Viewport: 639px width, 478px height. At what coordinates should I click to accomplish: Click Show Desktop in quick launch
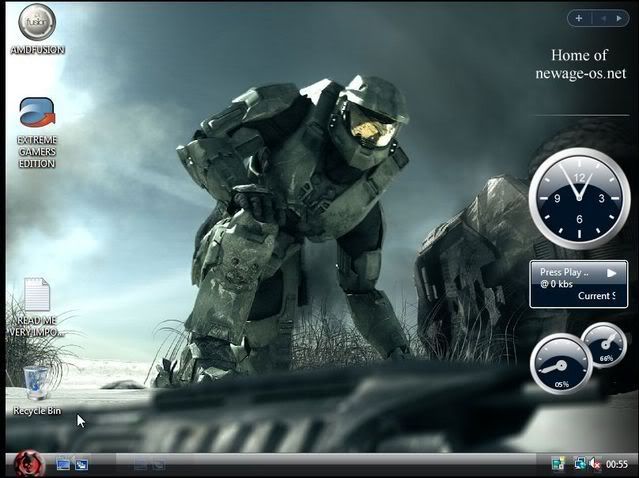[x=63, y=465]
